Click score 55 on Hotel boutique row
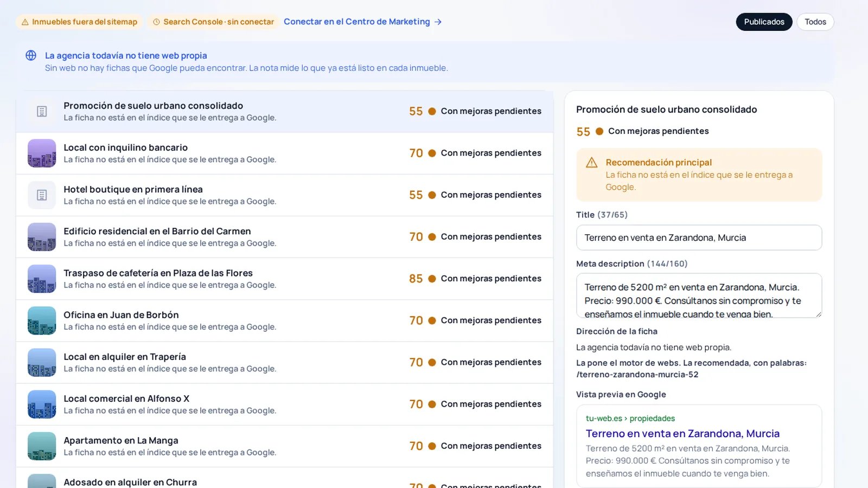Viewport: 868px width, 488px height. (416, 195)
